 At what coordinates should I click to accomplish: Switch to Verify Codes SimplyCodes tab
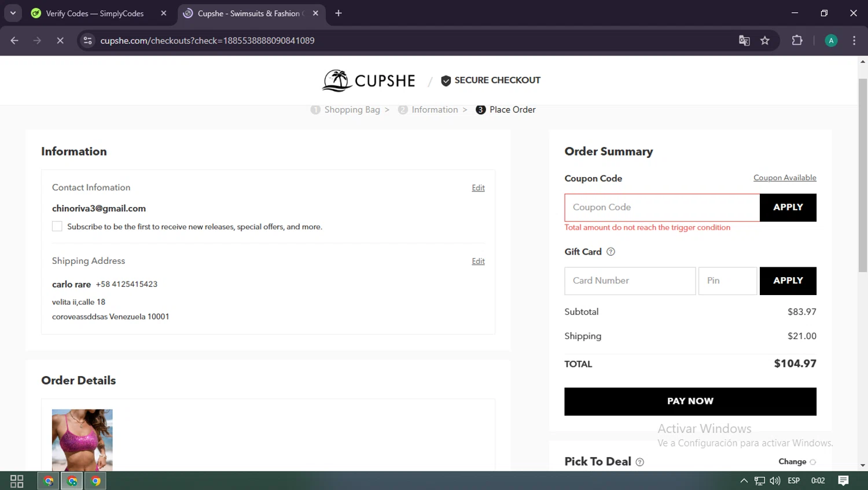tap(95, 13)
